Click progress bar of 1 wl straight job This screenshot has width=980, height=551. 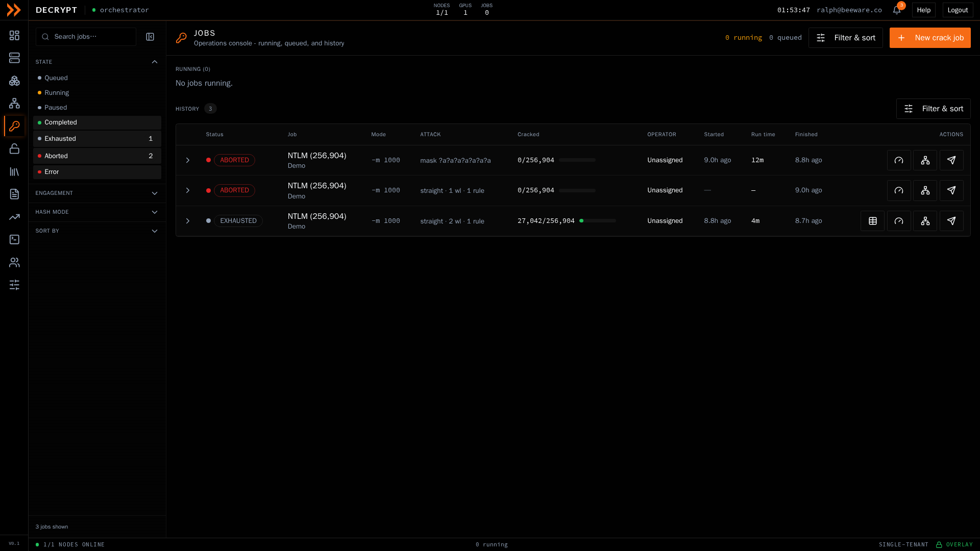(x=577, y=190)
